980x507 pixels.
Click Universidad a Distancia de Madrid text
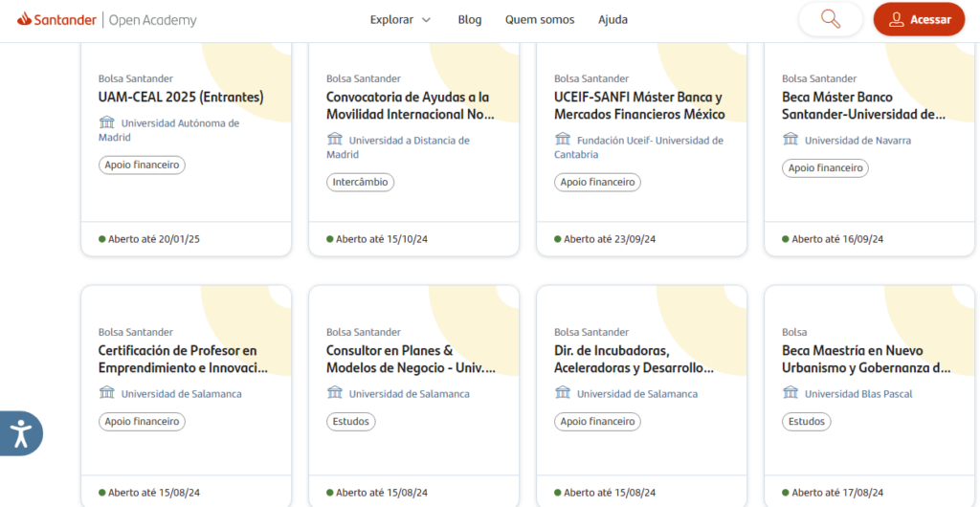pyautogui.click(x=397, y=147)
